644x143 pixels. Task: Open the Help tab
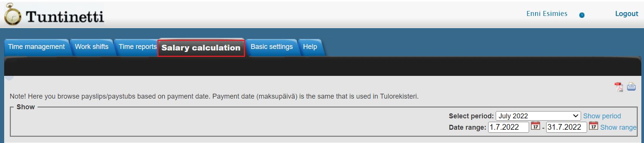(310, 47)
